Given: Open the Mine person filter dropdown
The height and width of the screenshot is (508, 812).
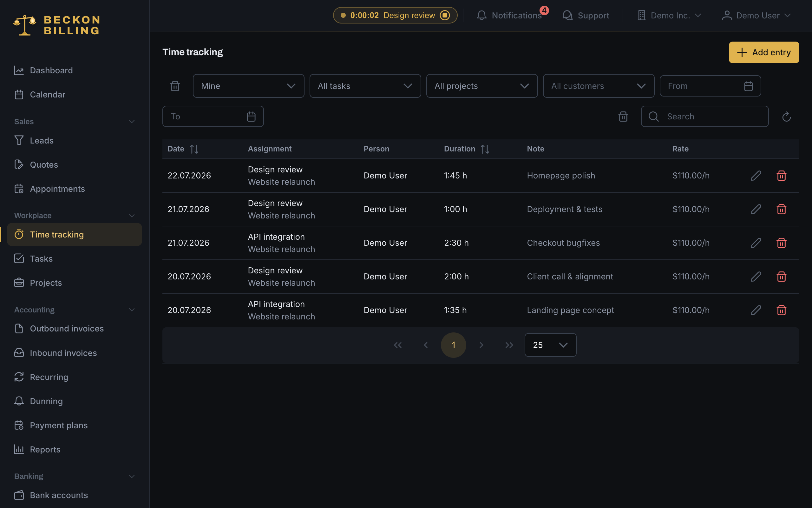Looking at the screenshot, I should click(249, 86).
